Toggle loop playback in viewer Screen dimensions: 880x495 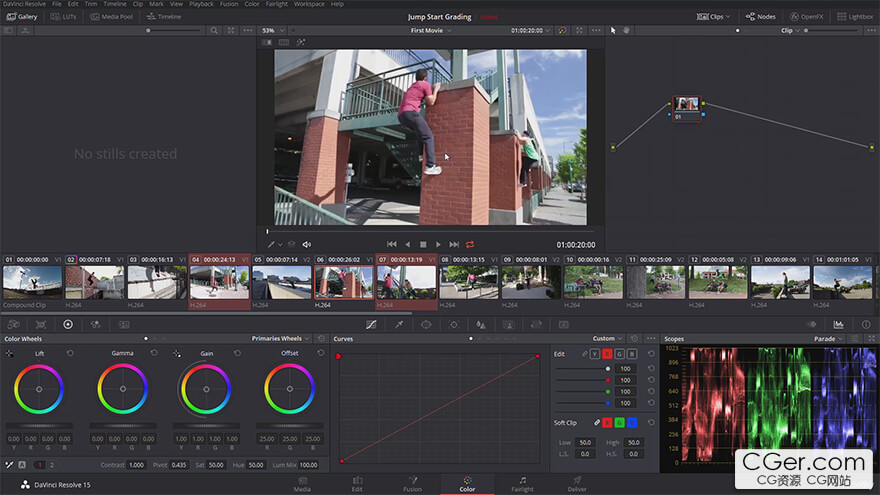click(470, 244)
